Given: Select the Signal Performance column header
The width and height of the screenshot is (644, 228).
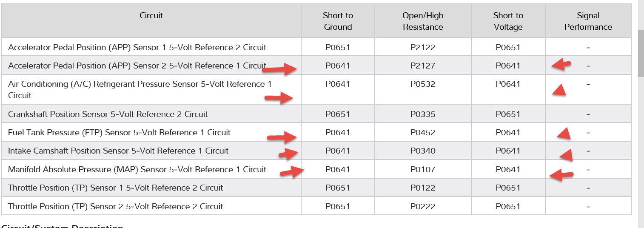Looking at the screenshot, I should pyautogui.click(x=588, y=21).
